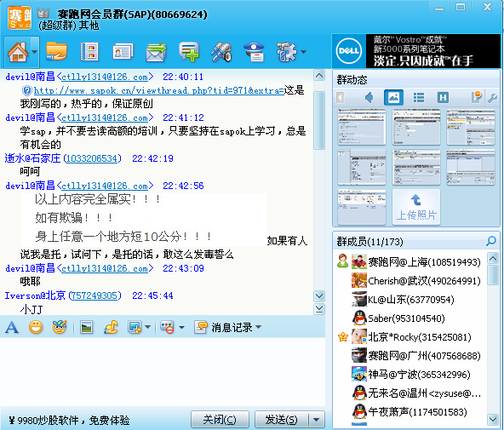Open group settings gear icon
Screen dimensions: 504x430
pyautogui.click(x=286, y=51)
